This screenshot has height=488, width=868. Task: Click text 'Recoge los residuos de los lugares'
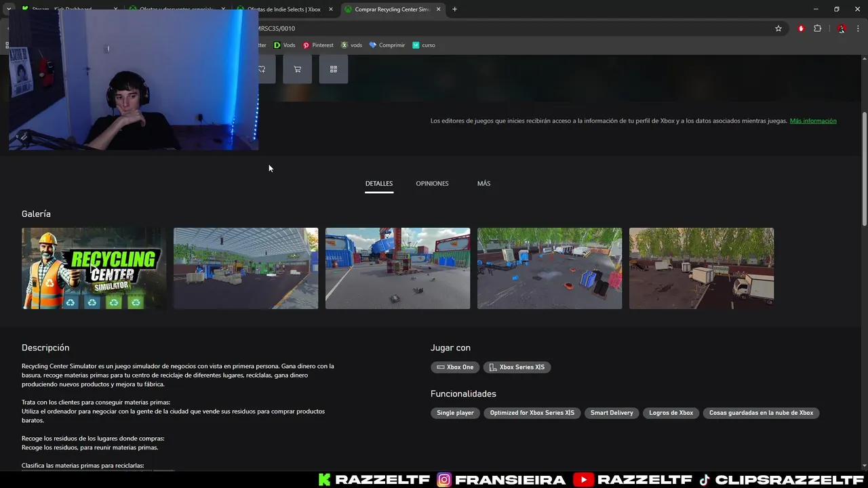(93, 439)
